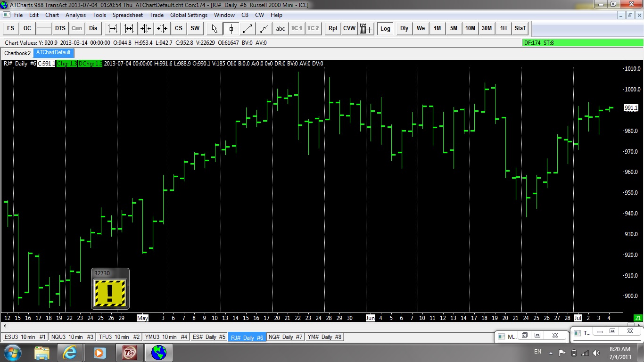Click the yellow exclamation warning icon
Viewport: 644px width, 362px height.
(x=110, y=293)
